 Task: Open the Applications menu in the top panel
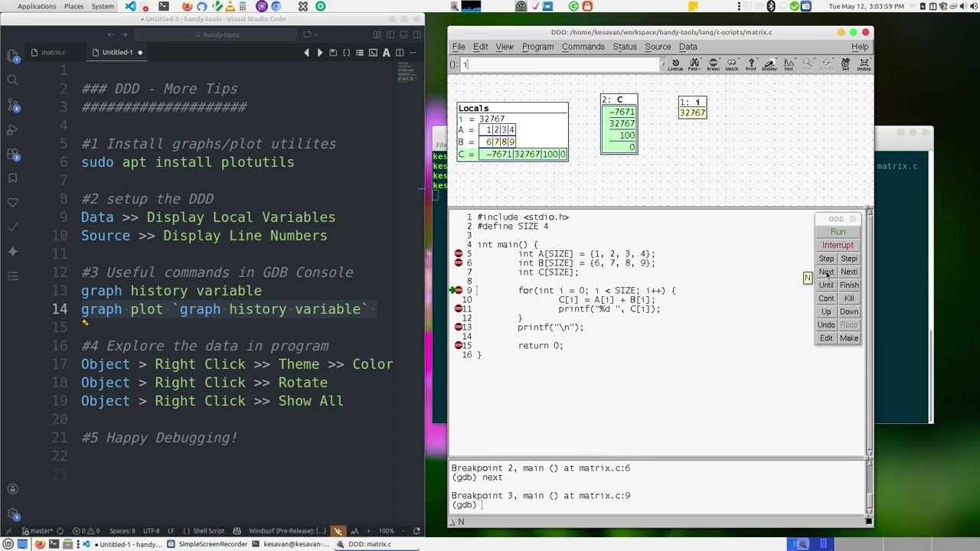point(36,6)
